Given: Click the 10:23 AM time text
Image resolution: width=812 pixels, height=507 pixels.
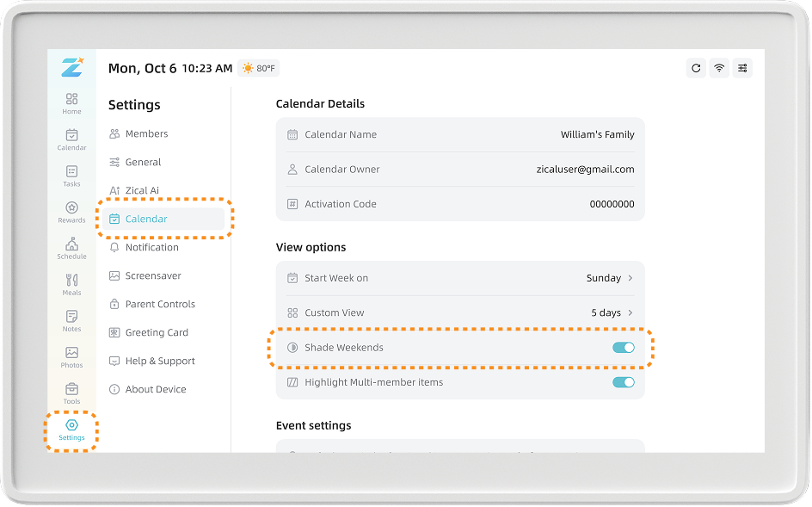Looking at the screenshot, I should tap(207, 68).
